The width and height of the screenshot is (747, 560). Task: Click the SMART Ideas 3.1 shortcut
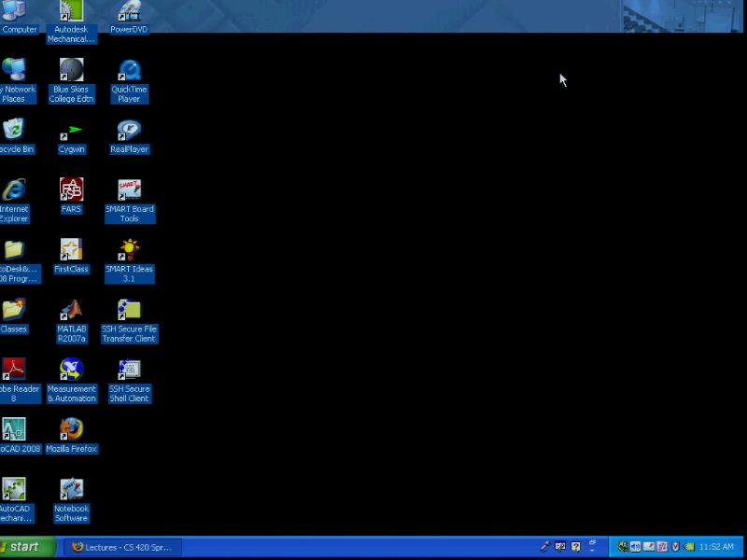pos(129,250)
